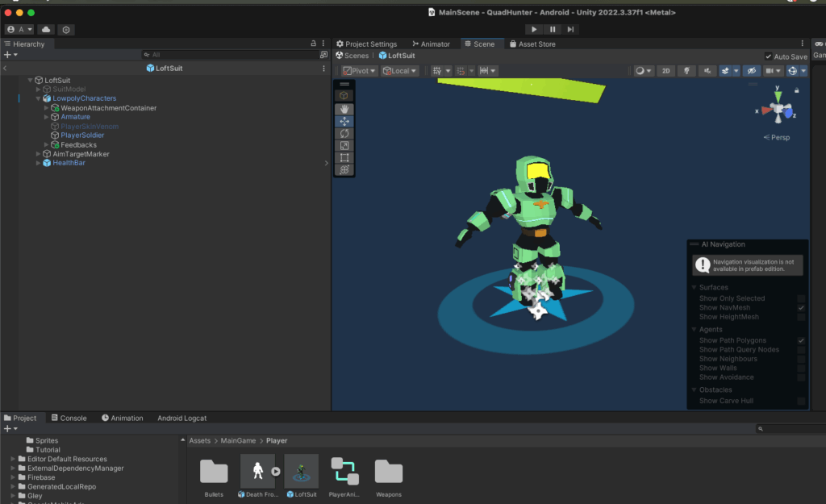The image size is (826, 504).
Task: Click the LoftSuit scene breadcrumb
Action: 397,56
